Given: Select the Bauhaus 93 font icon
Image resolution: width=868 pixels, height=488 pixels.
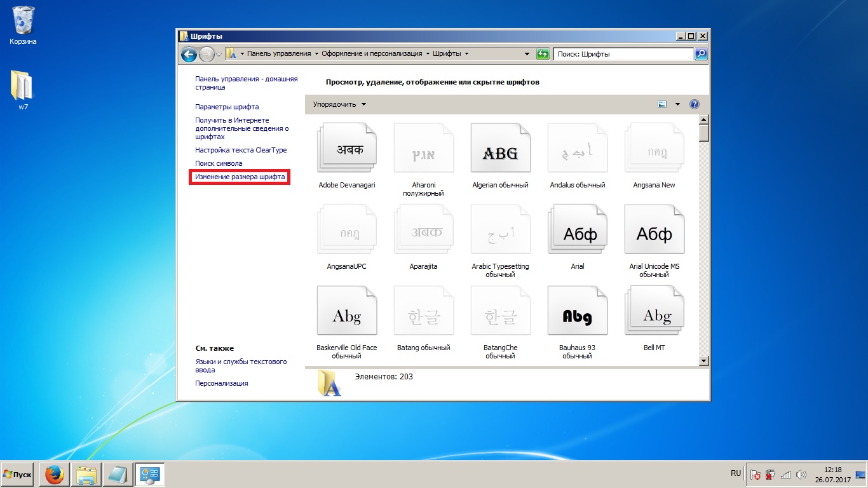Looking at the screenshot, I should [x=578, y=311].
